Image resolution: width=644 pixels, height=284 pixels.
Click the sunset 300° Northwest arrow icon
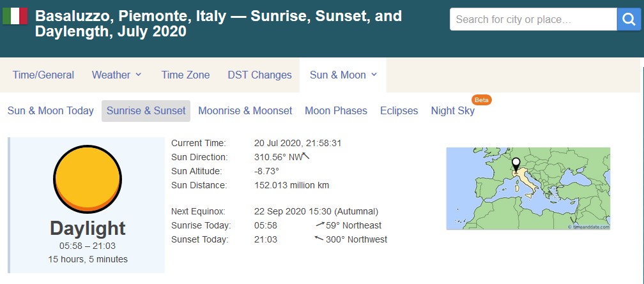click(x=319, y=239)
